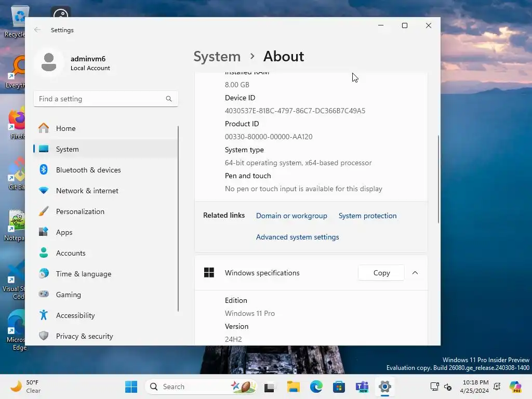Select the Notepad++ desktop shortcut
This screenshot has width=532, height=399.
pyautogui.click(x=16, y=224)
